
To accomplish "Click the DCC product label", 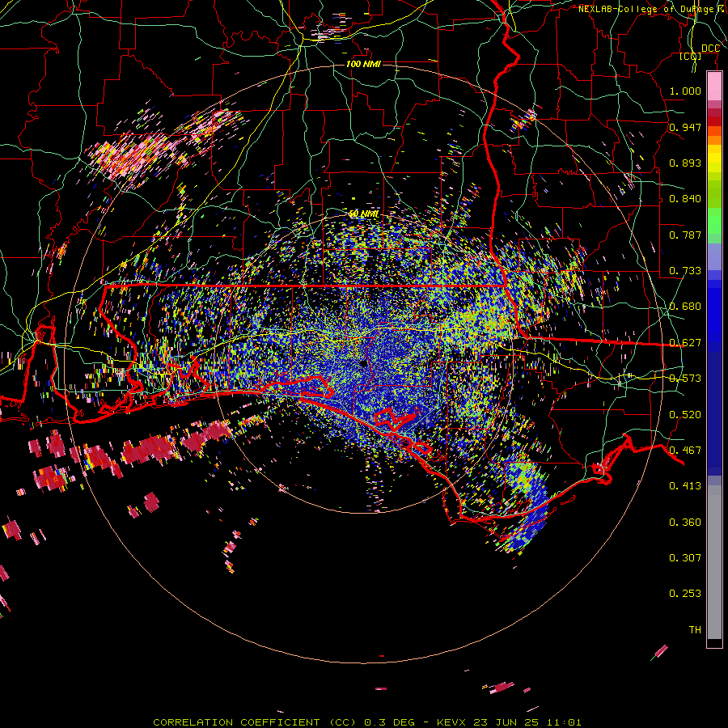I will (x=710, y=49).
